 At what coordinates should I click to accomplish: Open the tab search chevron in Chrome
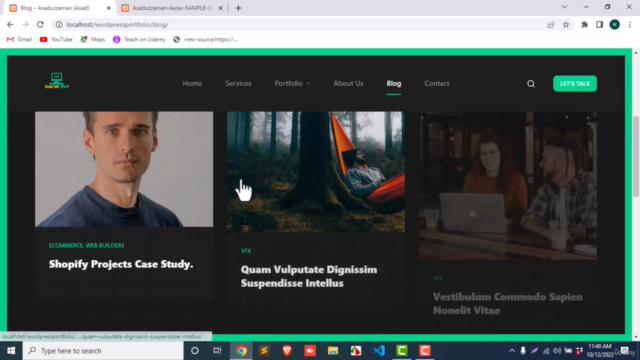point(564,7)
